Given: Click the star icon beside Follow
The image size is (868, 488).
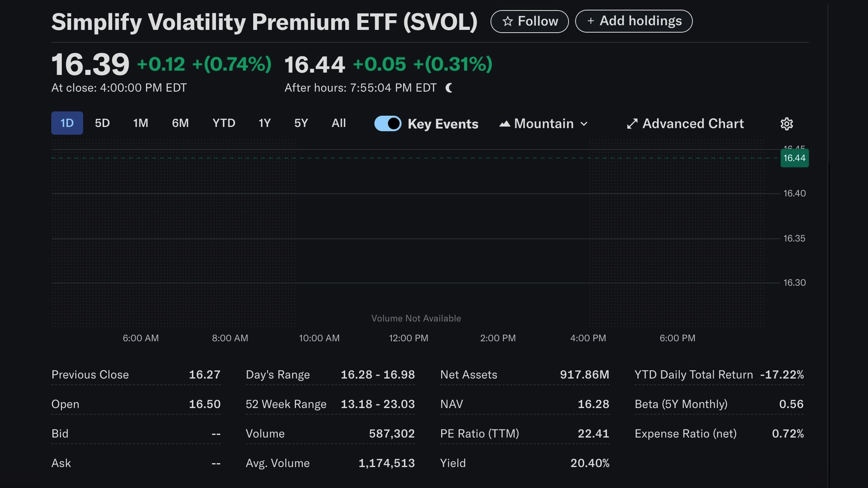Looking at the screenshot, I should click(x=508, y=21).
